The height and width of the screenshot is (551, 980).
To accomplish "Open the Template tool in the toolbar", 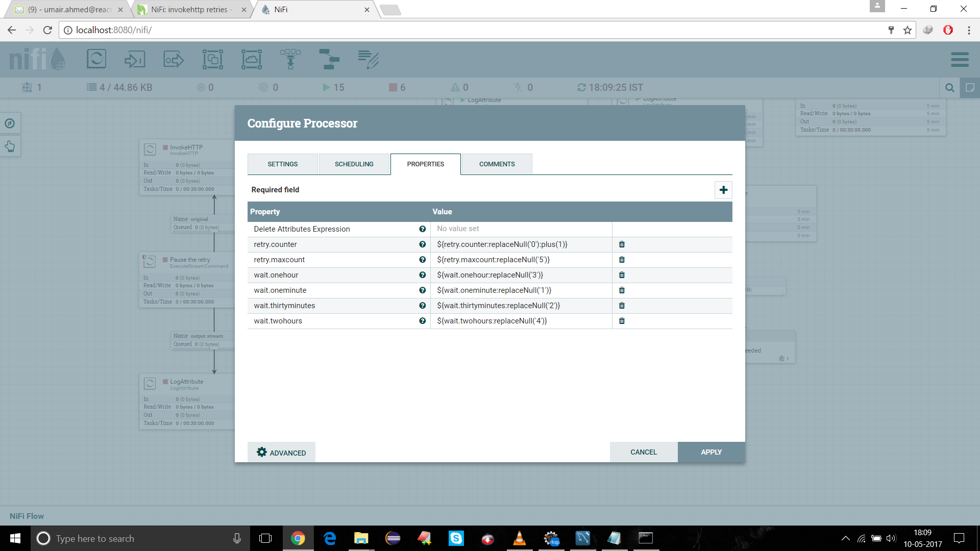I will (x=330, y=59).
